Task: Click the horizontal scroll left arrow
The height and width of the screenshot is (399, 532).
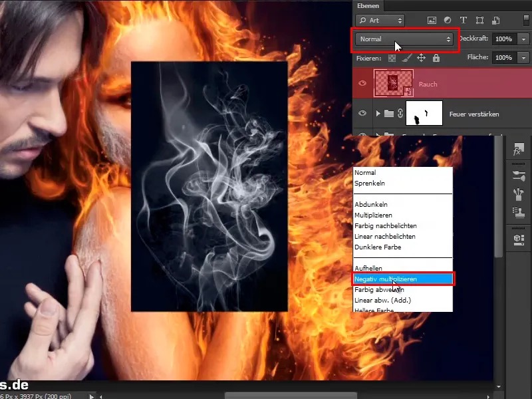Action: [101, 396]
